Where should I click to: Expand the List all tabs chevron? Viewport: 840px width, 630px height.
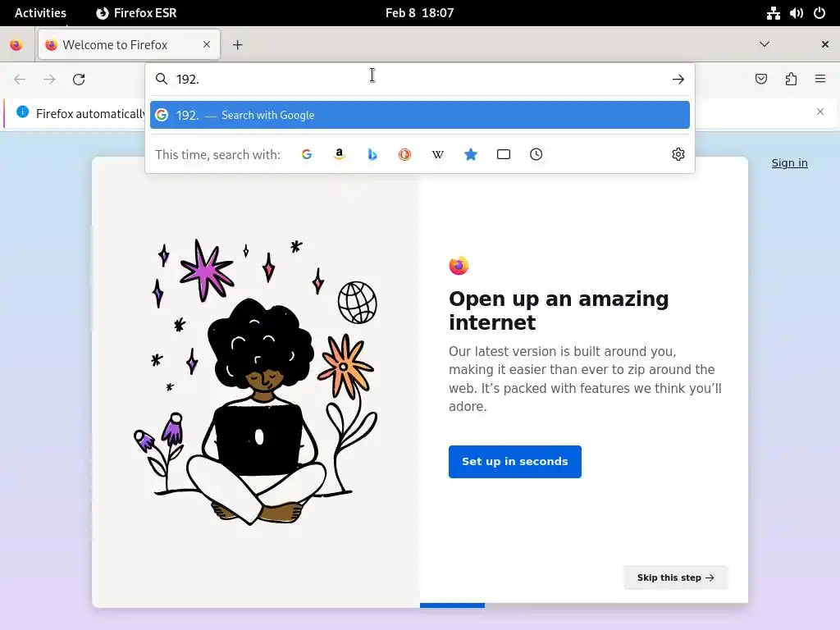click(x=765, y=44)
